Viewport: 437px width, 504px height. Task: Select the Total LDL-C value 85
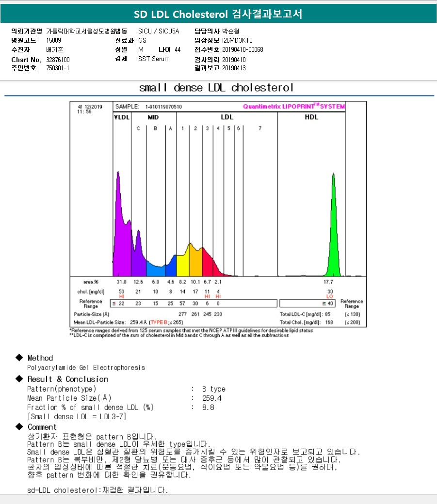coord(327,315)
